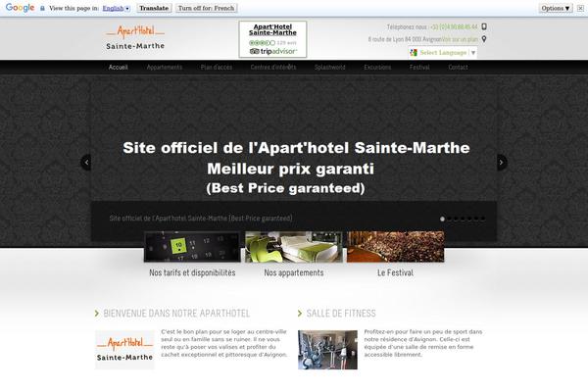Turn off translation for French
The image size is (588, 392).
206,8
